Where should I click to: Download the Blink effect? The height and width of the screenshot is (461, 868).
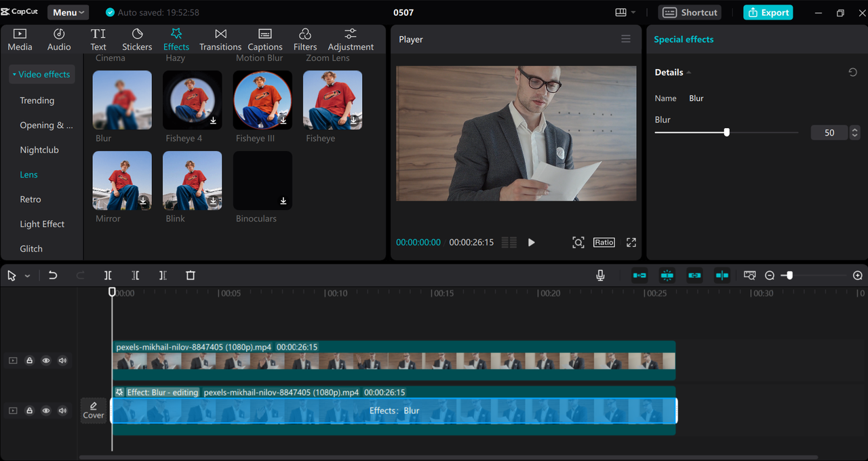(213, 201)
